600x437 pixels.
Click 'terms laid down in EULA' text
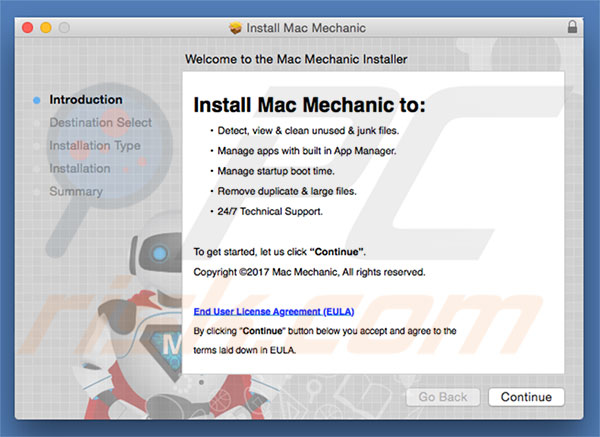coord(245,350)
